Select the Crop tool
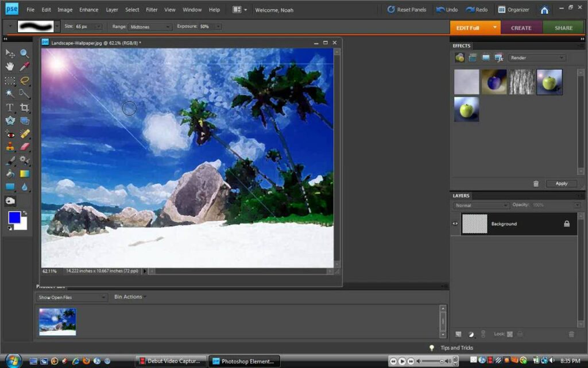The height and width of the screenshot is (368, 588). (x=24, y=108)
